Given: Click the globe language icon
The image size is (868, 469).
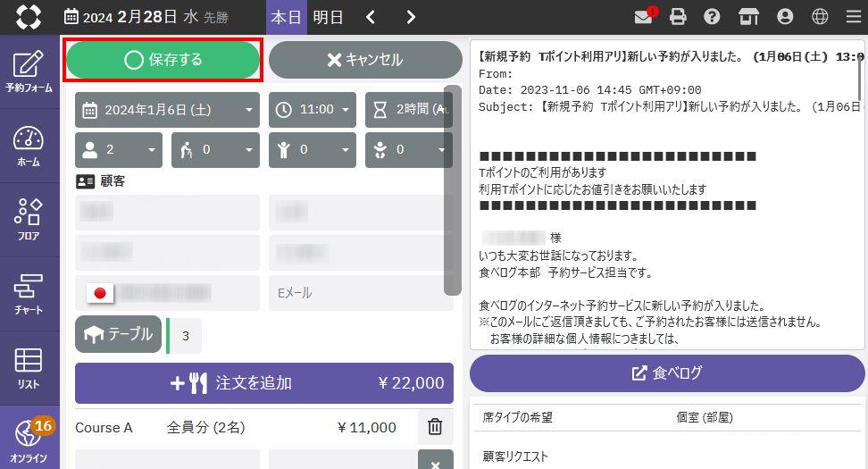Looking at the screenshot, I should 820,17.
